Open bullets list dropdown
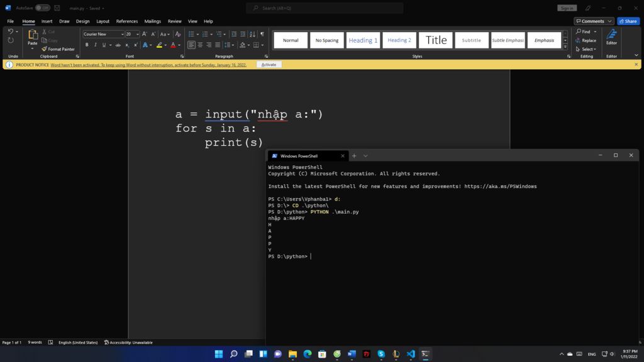 tap(197, 34)
